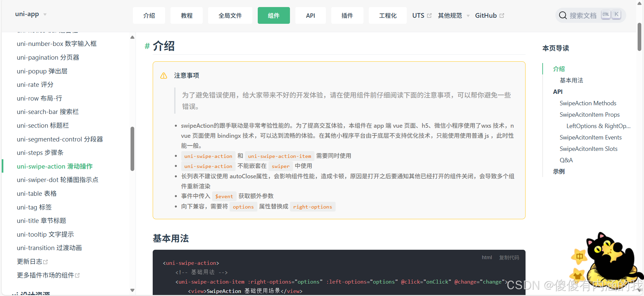Open uni-title 章节标题 page
This screenshot has height=296, width=644.
(41, 221)
